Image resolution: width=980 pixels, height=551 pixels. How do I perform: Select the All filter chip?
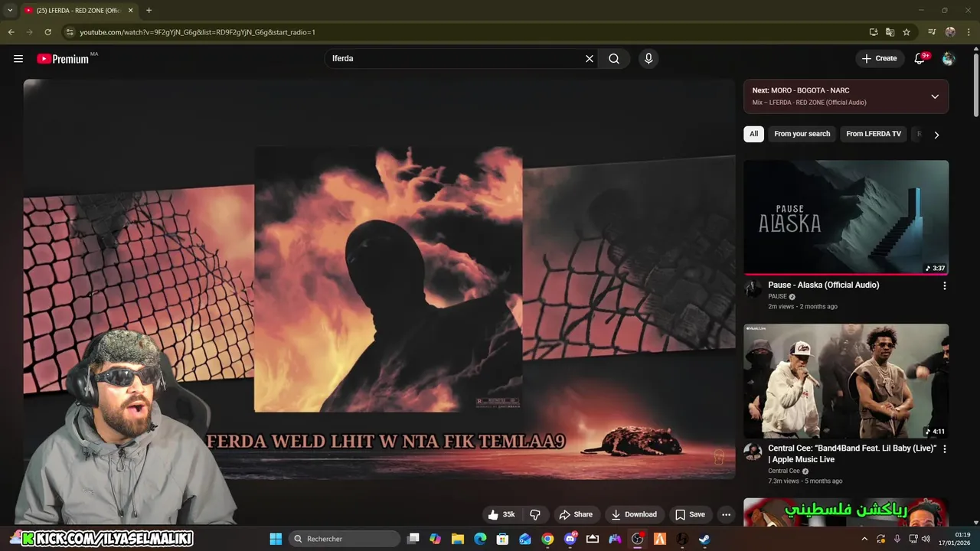pyautogui.click(x=753, y=134)
